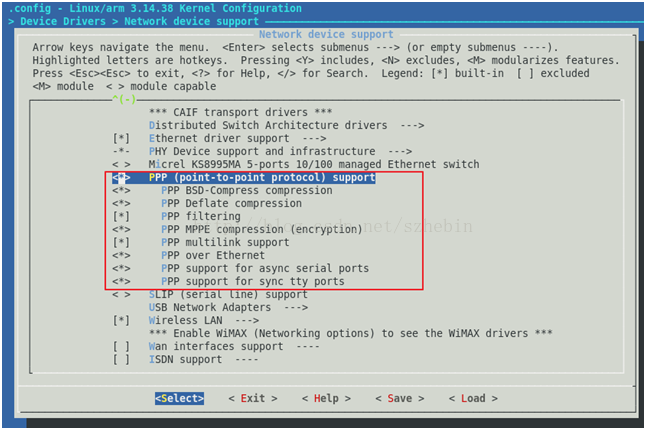Viewport: 646px width, 430px height.
Task: Toggle PPP over Ethernet marker
Action: click(121, 255)
